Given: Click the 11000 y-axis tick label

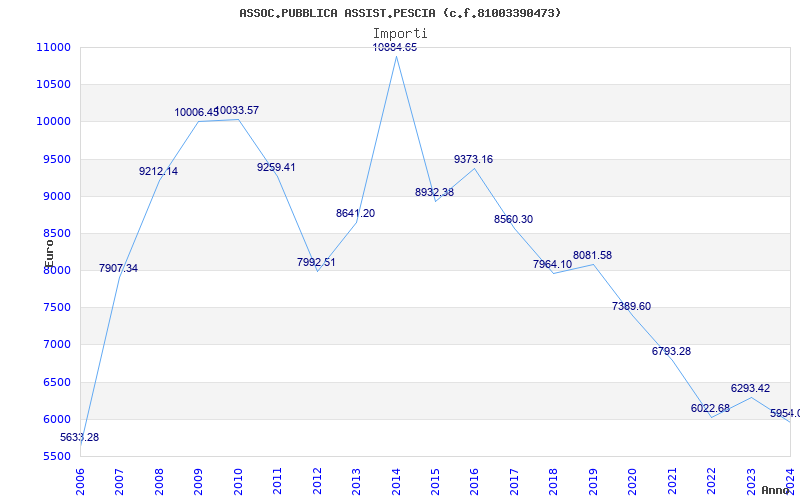Looking at the screenshot, I should (x=54, y=47).
